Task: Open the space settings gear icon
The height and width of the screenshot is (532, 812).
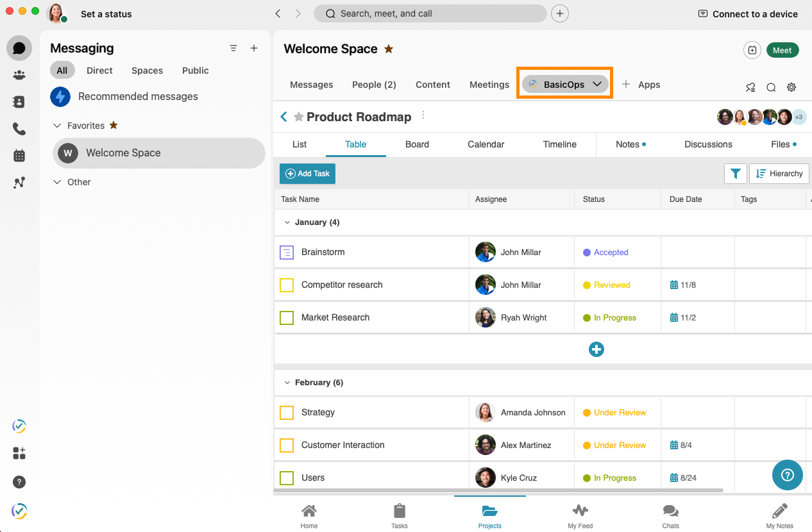Action: (791, 87)
